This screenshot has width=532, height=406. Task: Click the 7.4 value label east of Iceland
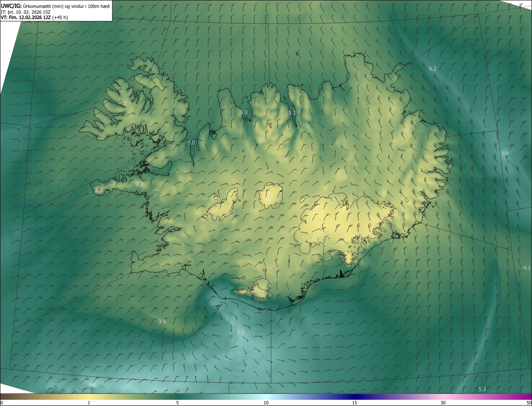pyautogui.click(x=505, y=154)
